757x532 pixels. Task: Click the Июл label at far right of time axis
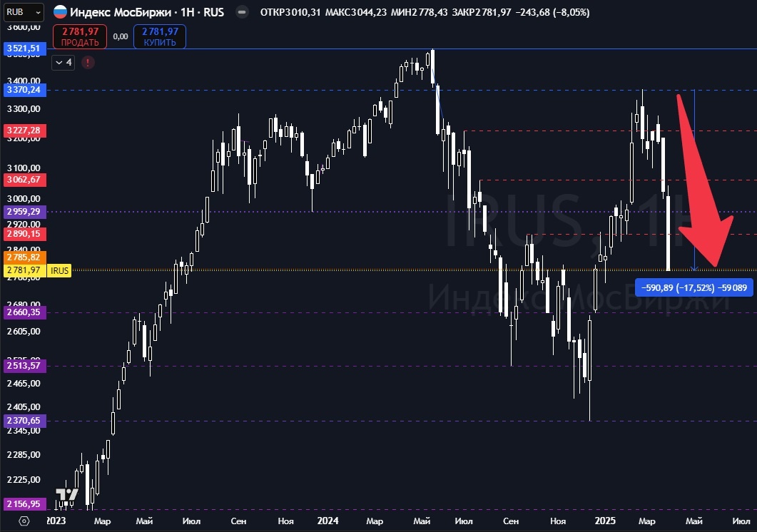tap(741, 521)
